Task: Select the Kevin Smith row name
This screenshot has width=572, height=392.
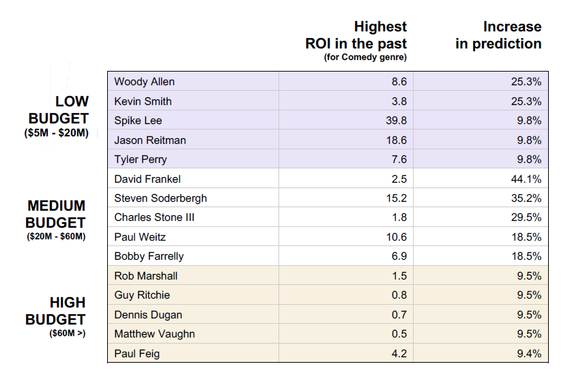Action: tap(143, 102)
